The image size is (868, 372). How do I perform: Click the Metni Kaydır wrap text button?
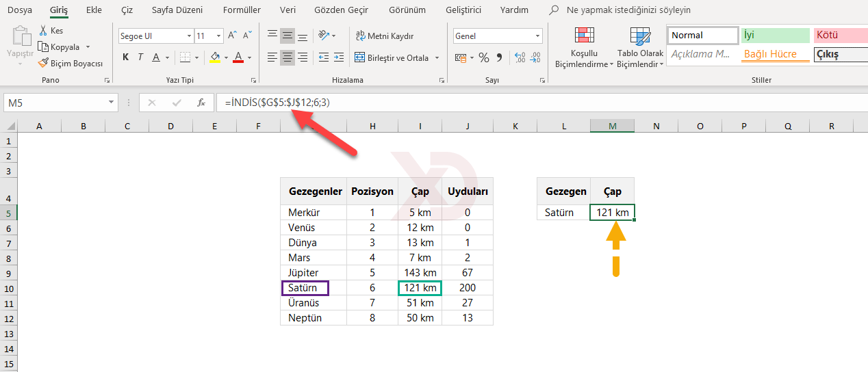pos(385,36)
